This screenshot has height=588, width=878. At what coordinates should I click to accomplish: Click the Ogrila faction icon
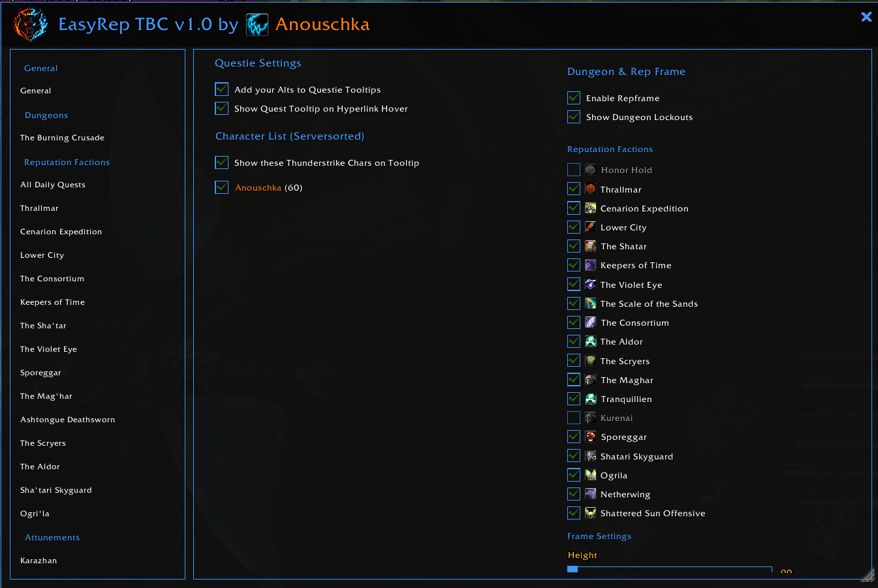591,475
